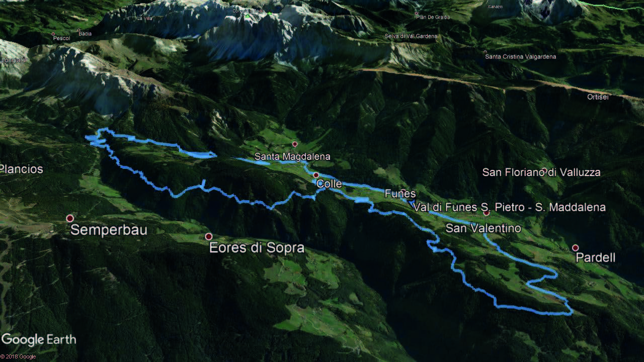
Task: Select the Plan De Gralba placemark dot
Action: tap(418, 13)
